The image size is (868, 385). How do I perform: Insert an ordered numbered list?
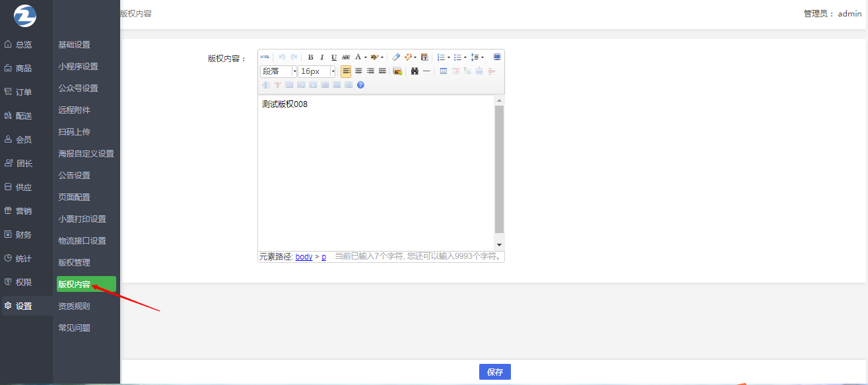[441, 57]
